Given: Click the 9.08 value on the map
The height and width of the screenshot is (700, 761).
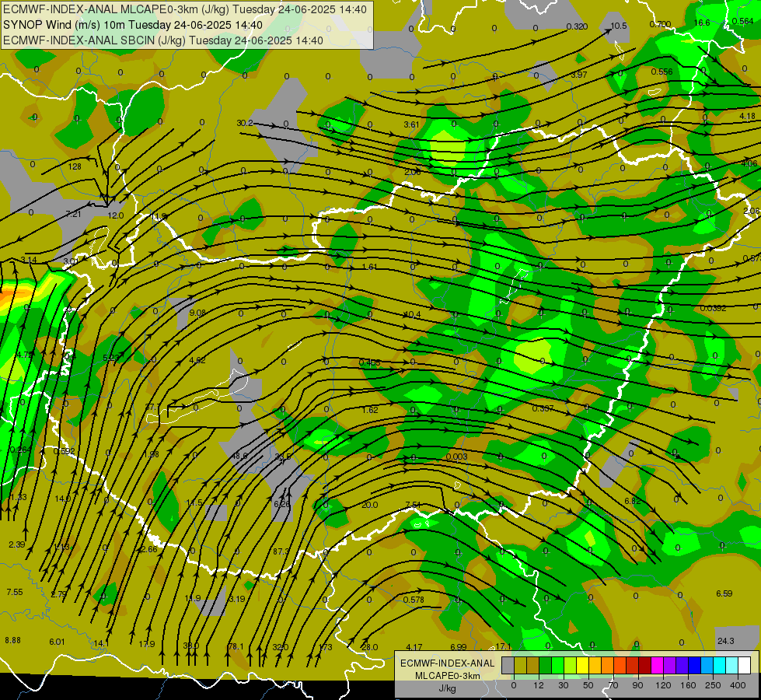Looking at the screenshot, I should click(197, 313).
